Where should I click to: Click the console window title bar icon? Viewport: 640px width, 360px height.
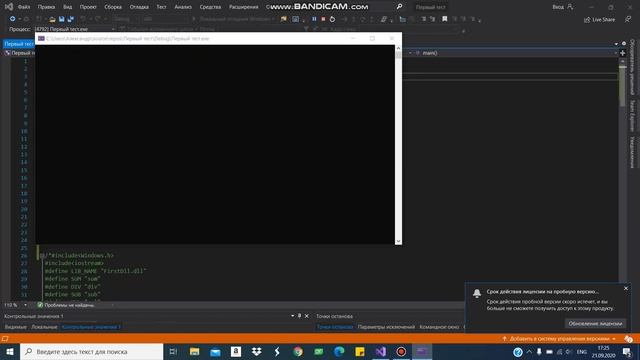point(41,38)
